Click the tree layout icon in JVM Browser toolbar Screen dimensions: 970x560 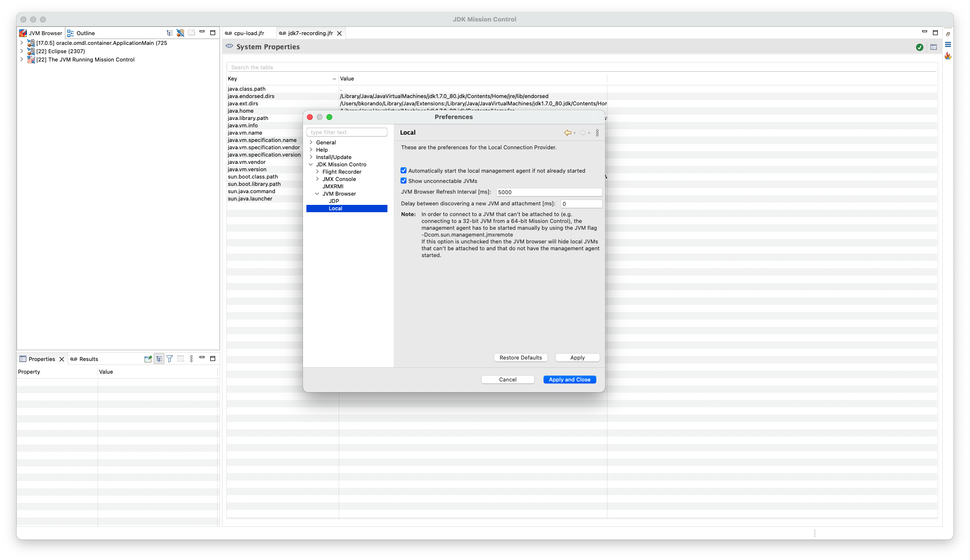click(170, 33)
